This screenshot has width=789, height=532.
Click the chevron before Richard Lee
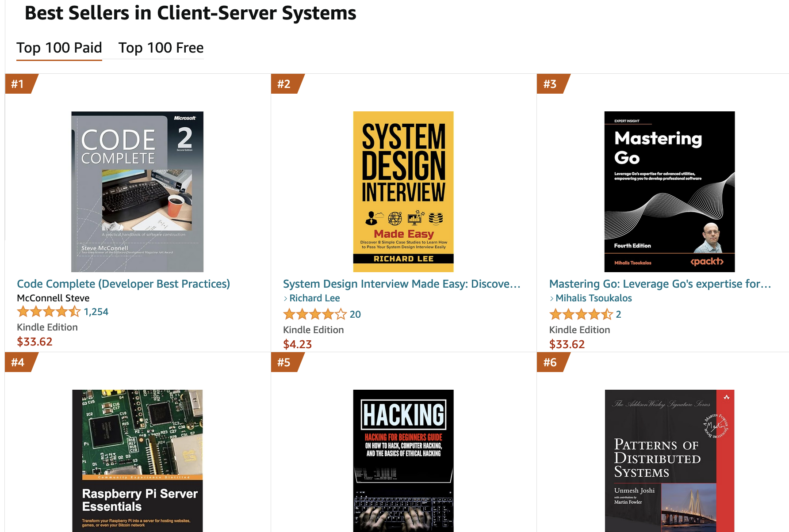286,299
